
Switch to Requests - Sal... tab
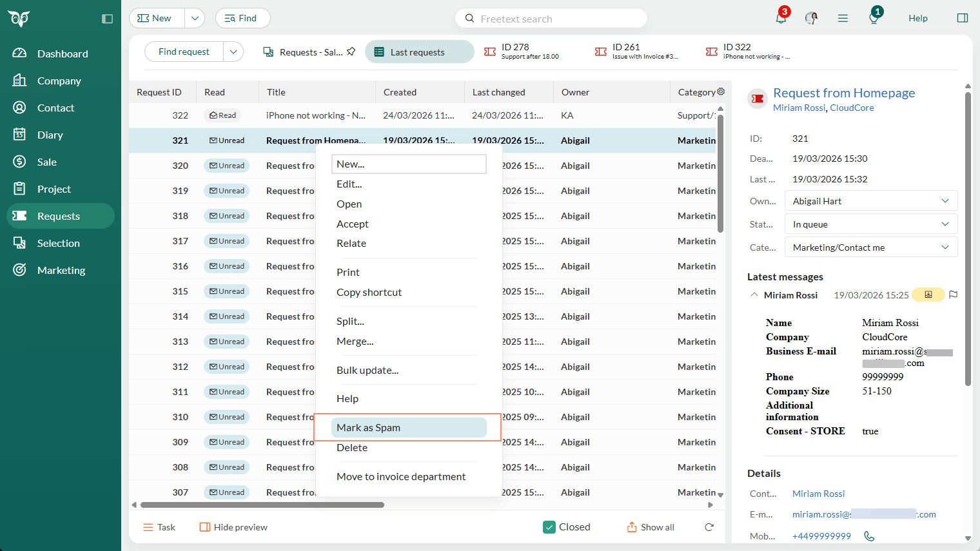point(303,52)
